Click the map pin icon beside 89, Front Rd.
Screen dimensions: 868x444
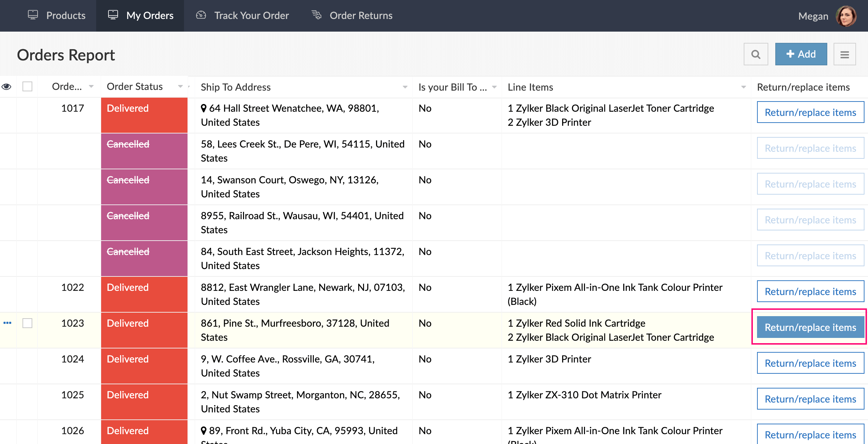(204, 431)
